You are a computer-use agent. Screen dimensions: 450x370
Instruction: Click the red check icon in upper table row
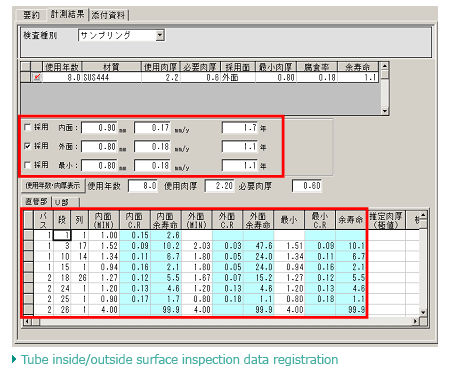[x=37, y=77]
